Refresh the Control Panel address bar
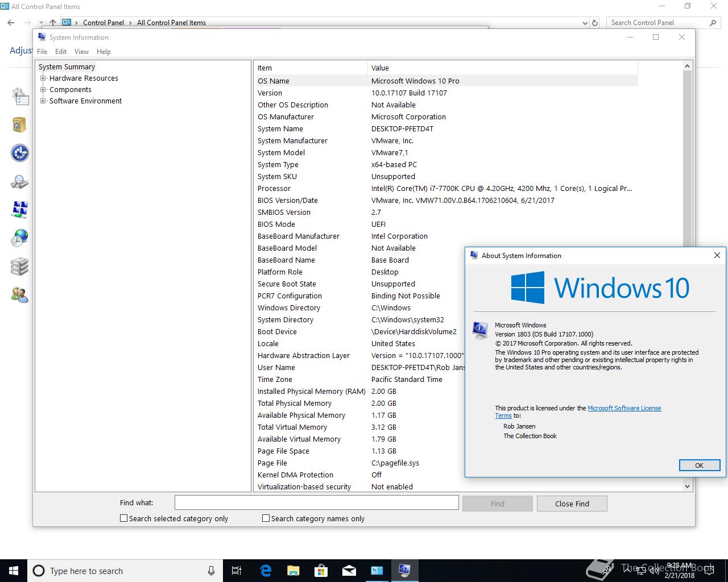728x582 pixels. click(x=595, y=23)
